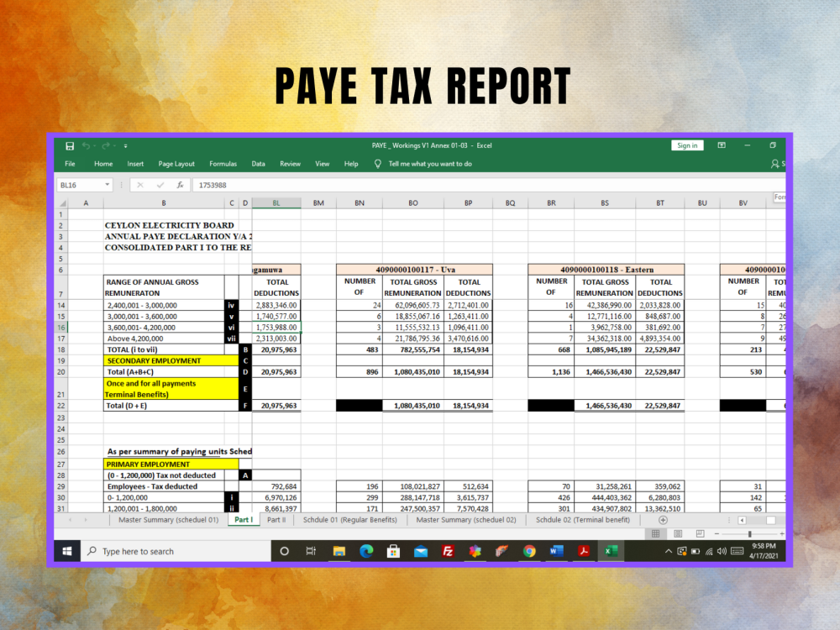Screen dimensions: 840x630
Task: Open Master Summary (scheduel 02) sheet tab
Action: click(466, 520)
